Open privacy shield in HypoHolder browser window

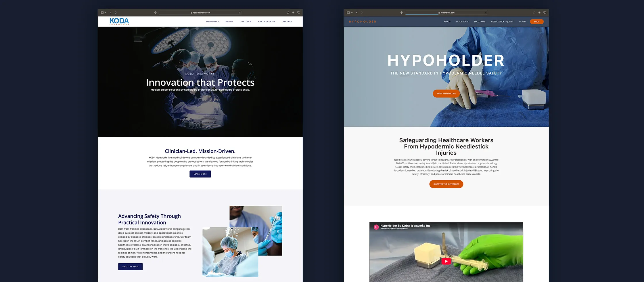402,13
